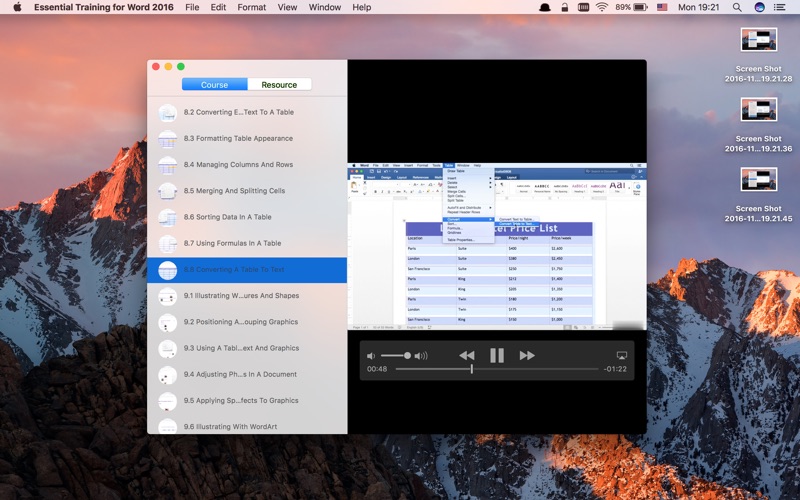Open lesson 8.2 Converting E...Text To A Table
The height and width of the screenshot is (500, 800).
pyautogui.click(x=247, y=112)
